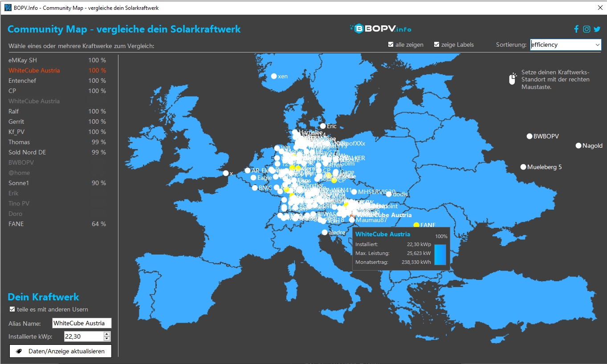Viewport: 607px width, 364px height.
Task: Select eMKay SH in plant list
Action: [23, 60]
